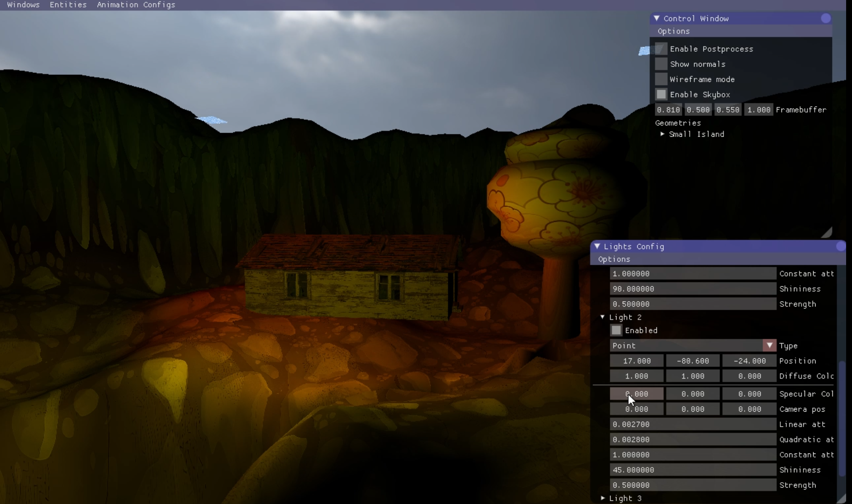Expand the Small Island geometry node

(662, 134)
